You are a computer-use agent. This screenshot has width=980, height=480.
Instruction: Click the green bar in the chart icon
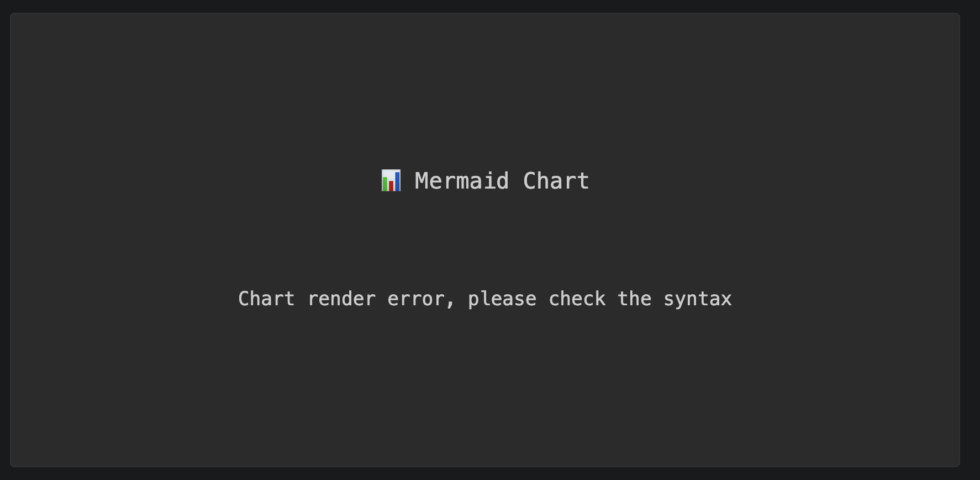[385, 184]
